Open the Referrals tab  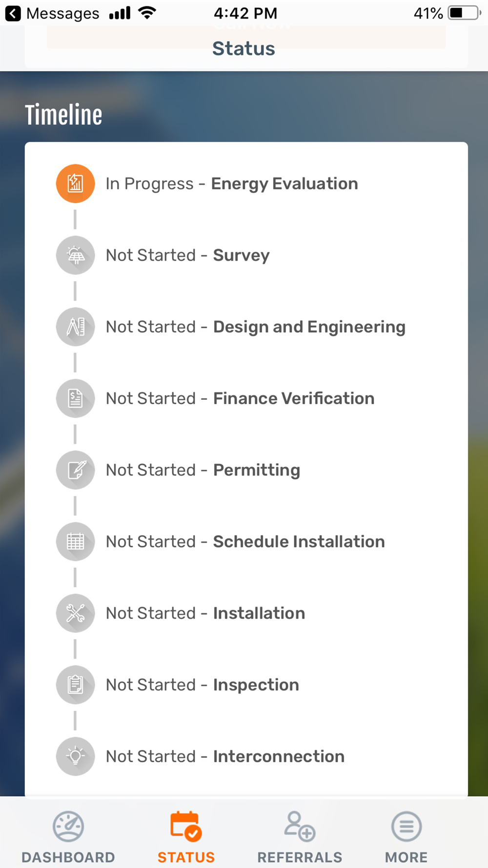(300, 837)
